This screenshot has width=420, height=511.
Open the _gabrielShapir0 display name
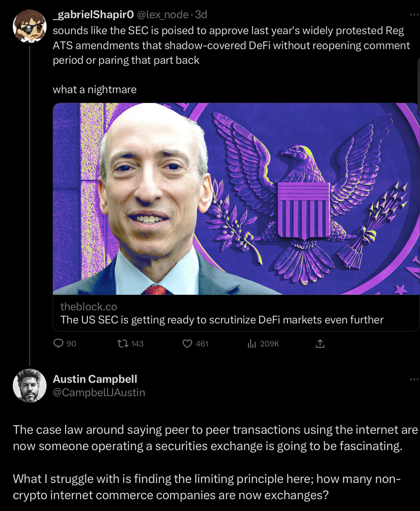coord(93,14)
